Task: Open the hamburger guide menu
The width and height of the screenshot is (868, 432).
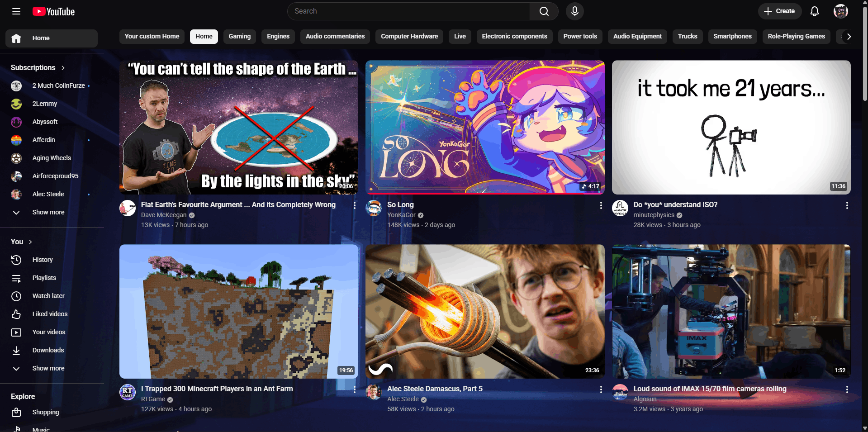Action: 16,11
